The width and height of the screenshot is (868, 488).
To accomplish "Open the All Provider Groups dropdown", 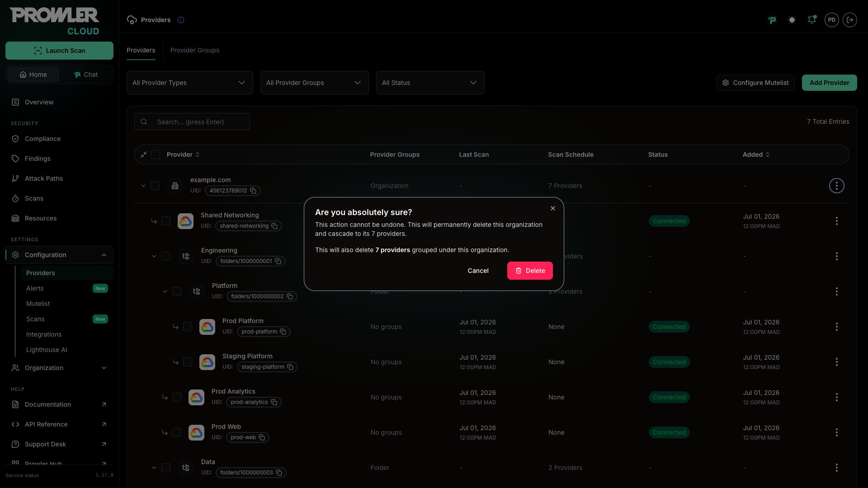I will 315,83.
